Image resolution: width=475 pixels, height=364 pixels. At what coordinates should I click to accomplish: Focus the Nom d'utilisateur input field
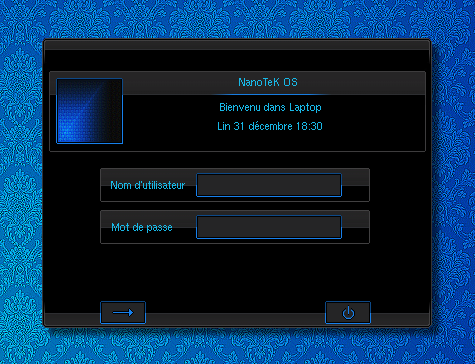click(269, 185)
